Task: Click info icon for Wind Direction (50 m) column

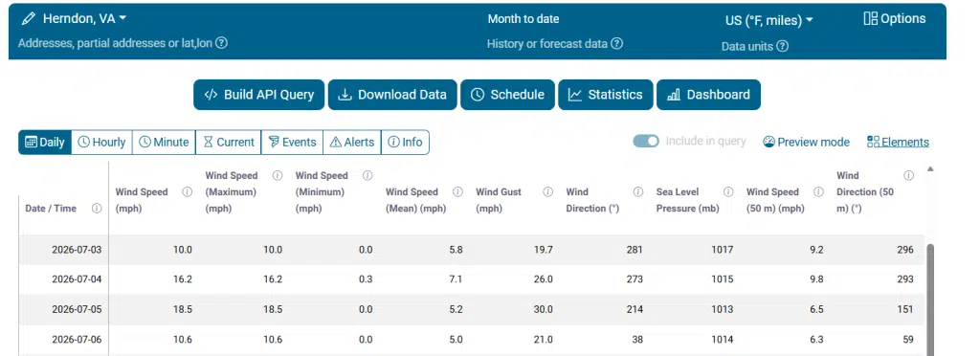Action: pos(909,175)
